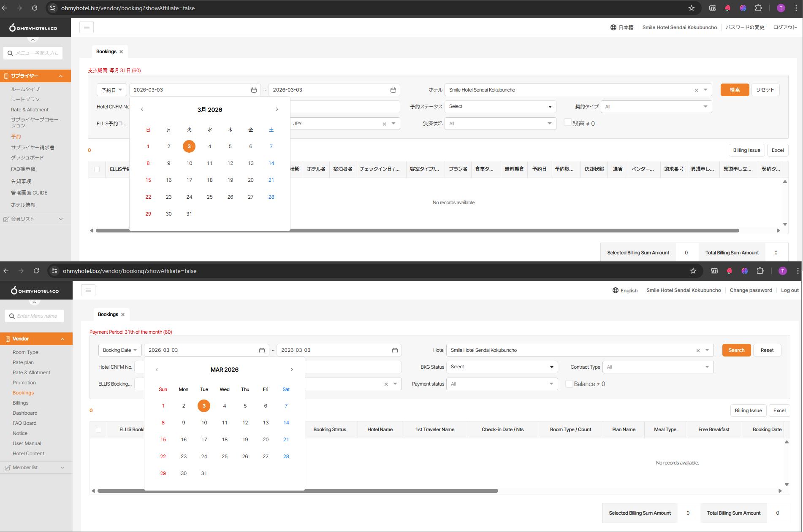Collapse the サプライヤー sidebar section
Screen dimensions: 803x532
coord(35,76)
